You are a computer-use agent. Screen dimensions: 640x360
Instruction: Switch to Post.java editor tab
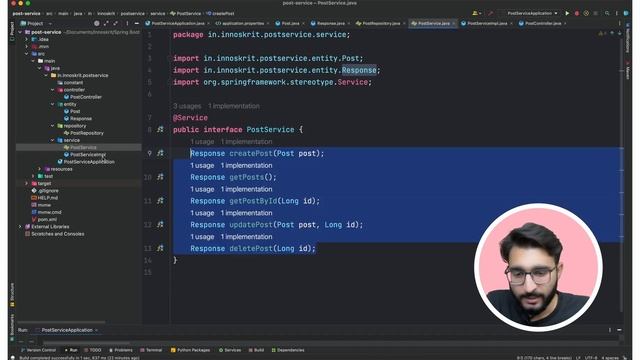[x=288, y=23]
